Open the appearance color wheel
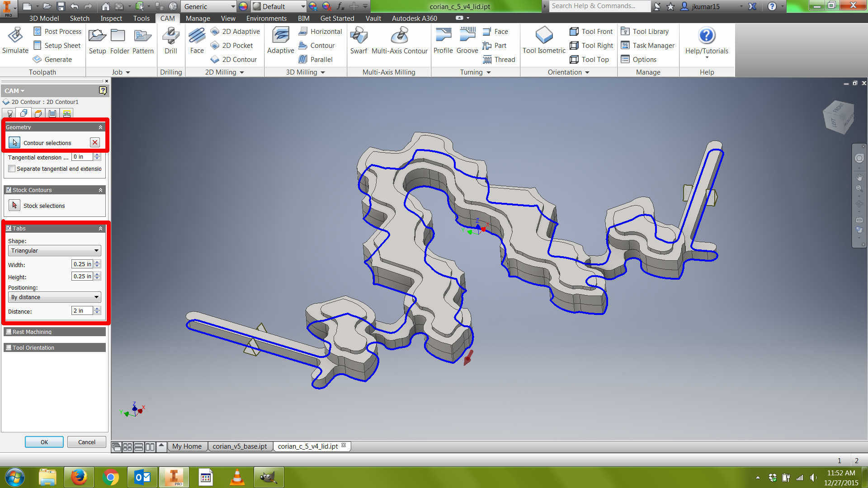This screenshot has width=868, height=488. pos(243,6)
